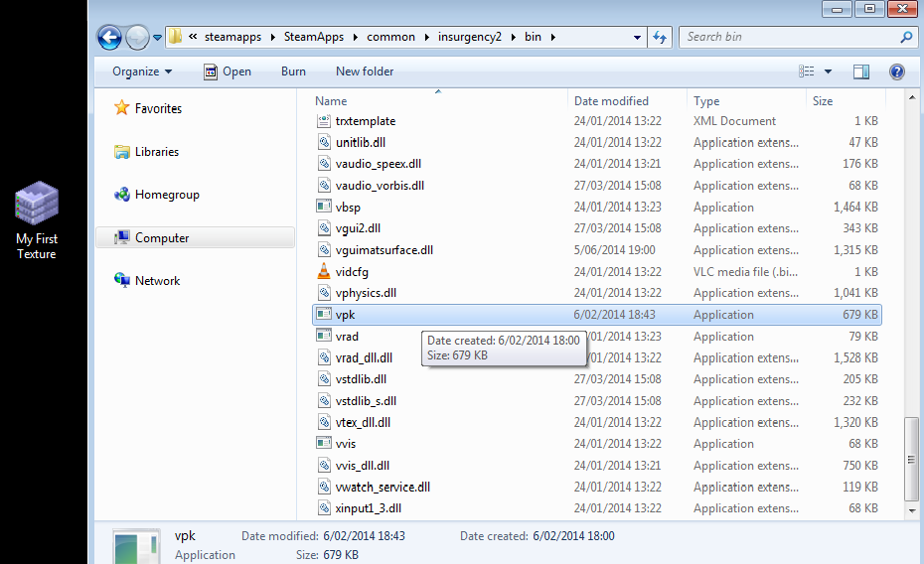Viewport: 924px width, 564px height.
Task: Click Open in the toolbar
Action: pos(228,71)
